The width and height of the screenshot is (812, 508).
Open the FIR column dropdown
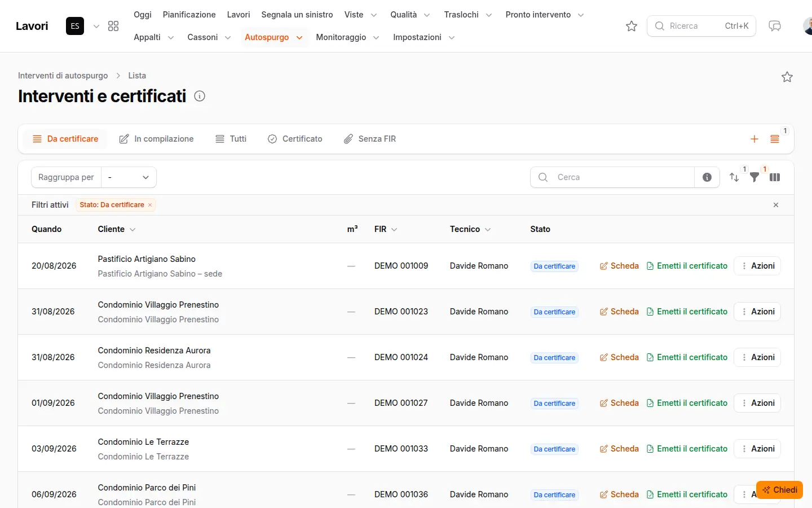(x=394, y=230)
